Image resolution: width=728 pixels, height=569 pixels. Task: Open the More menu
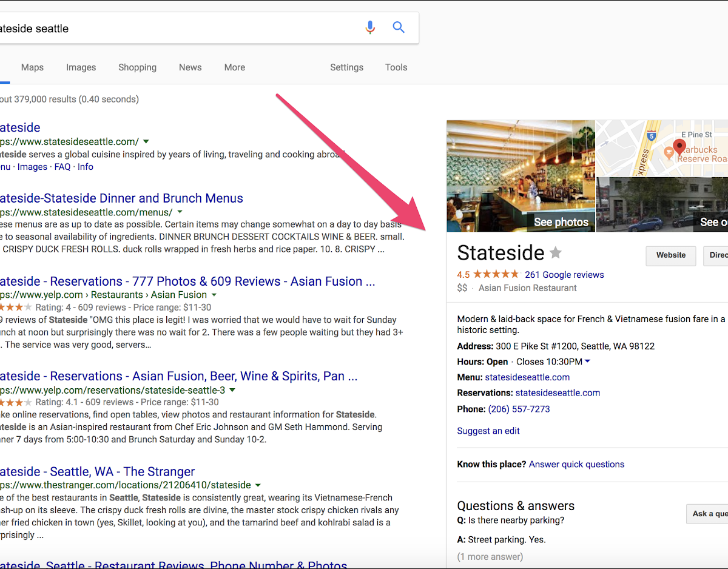coord(234,67)
